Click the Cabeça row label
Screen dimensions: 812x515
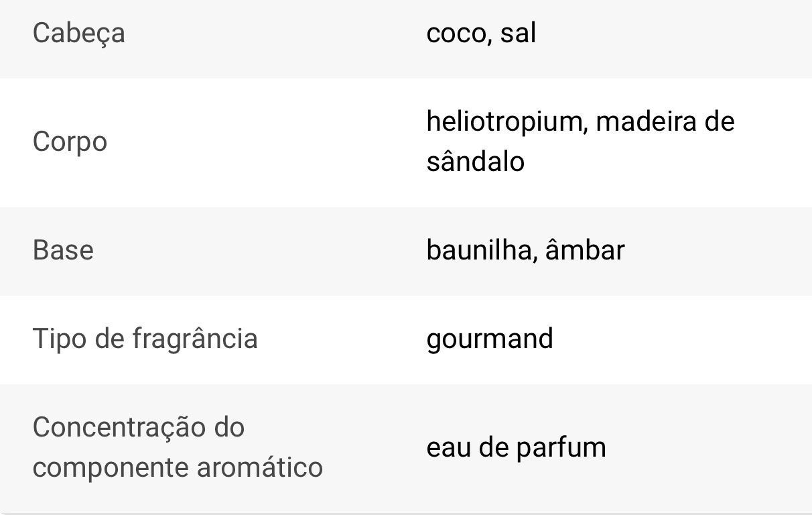tap(78, 34)
